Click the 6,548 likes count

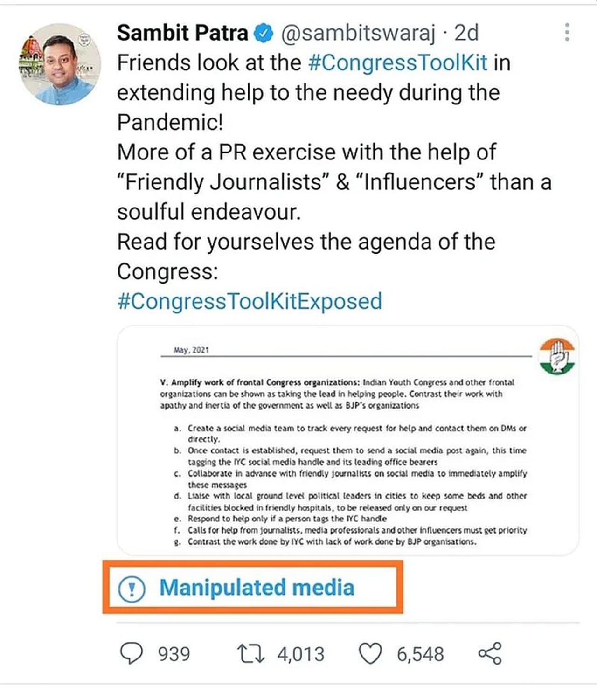click(420, 654)
